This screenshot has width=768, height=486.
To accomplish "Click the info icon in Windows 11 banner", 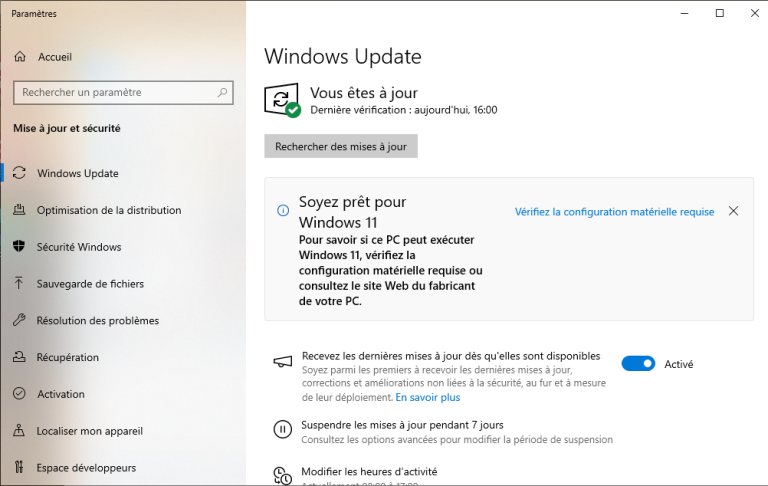I will tap(283, 211).
